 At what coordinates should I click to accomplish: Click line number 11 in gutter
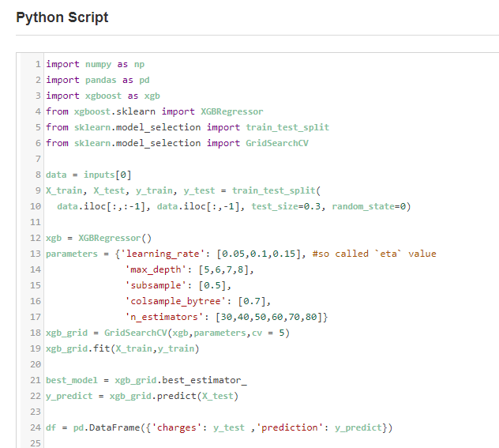(x=36, y=222)
